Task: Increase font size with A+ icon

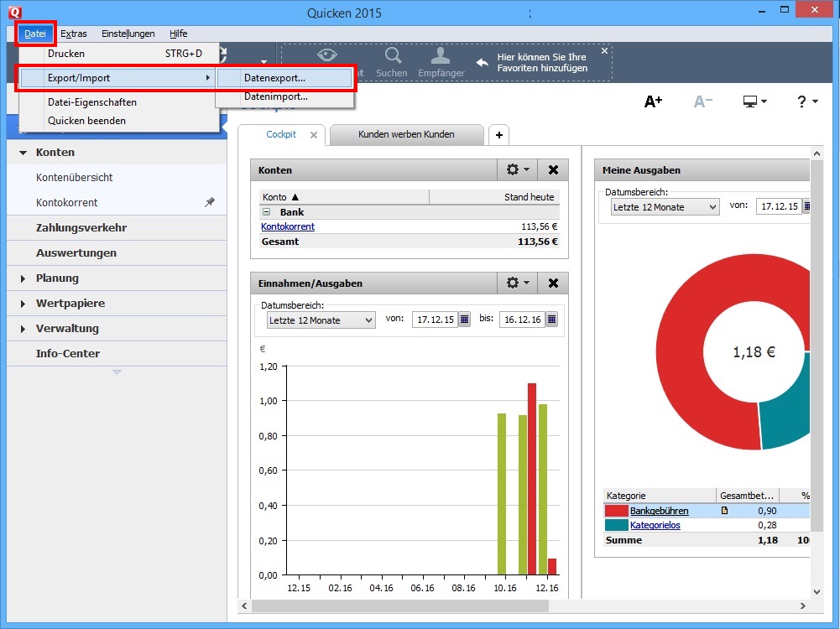Action: [x=653, y=101]
